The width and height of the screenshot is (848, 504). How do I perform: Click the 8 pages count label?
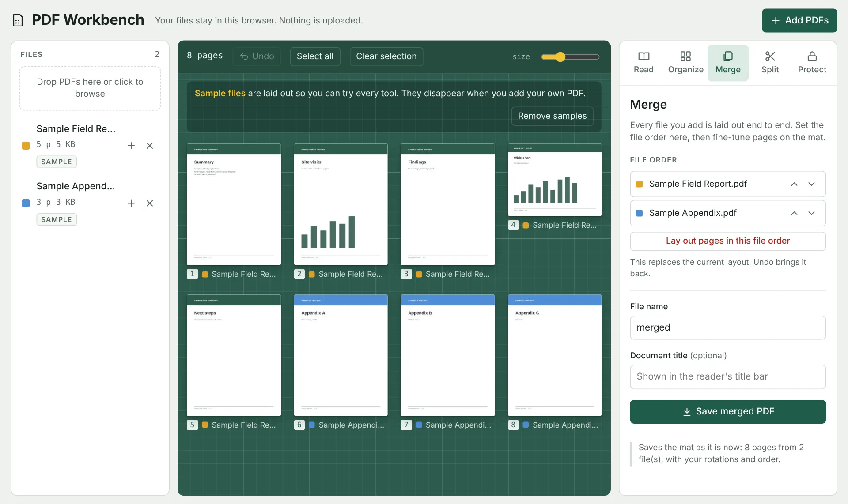[204, 56]
